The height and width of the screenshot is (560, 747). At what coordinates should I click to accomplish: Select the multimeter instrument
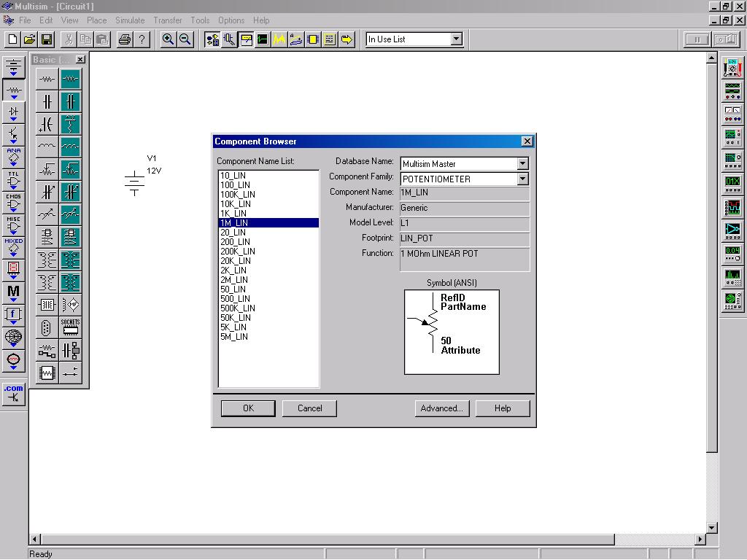732,68
